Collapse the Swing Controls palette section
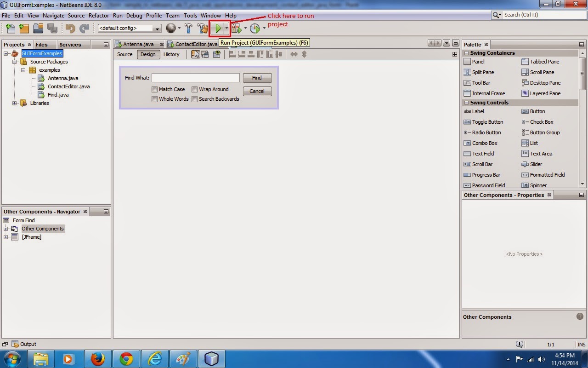Screen dimensions: 588x368 pos(466,103)
